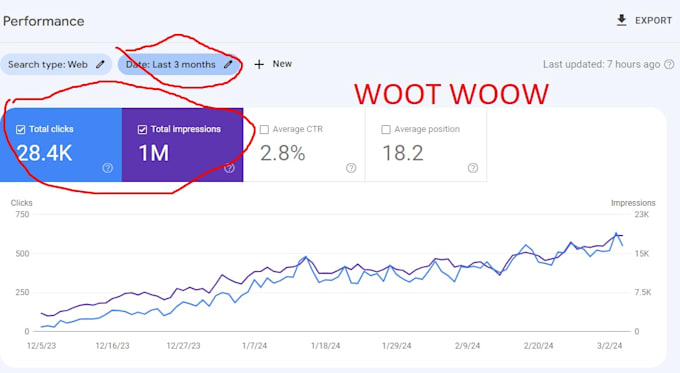The width and height of the screenshot is (680, 373).
Task: Click the 15K value on the Impressions axis
Action: pyautogui.click(x=642, y=253)
